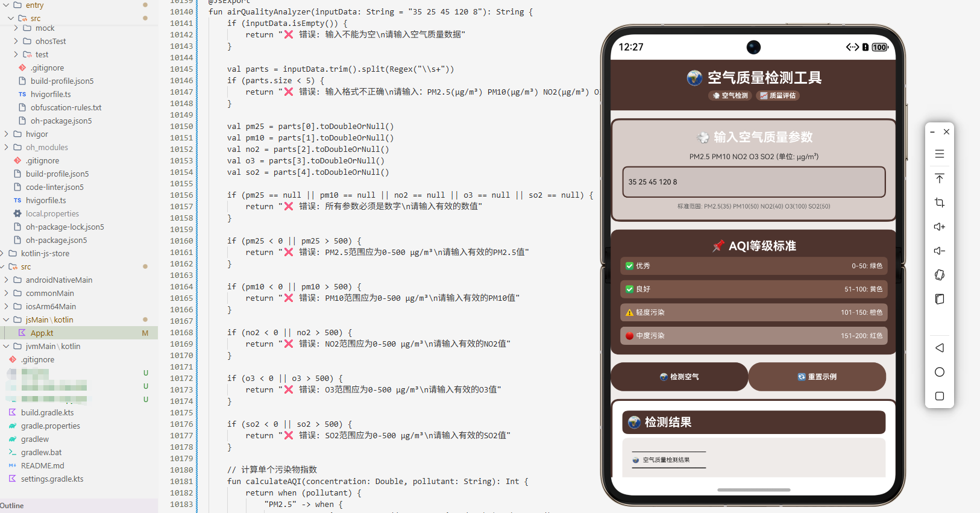
Task: Collapse the jvmMain kotlin folder
Action: coord(6,346)
